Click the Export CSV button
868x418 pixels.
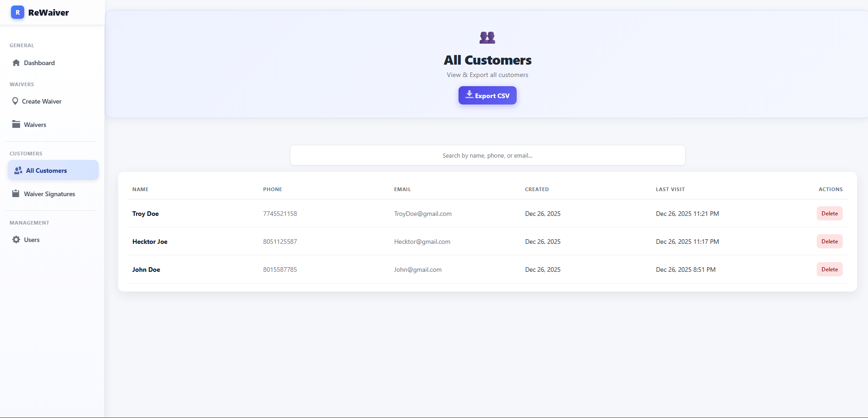pos(487,95)
